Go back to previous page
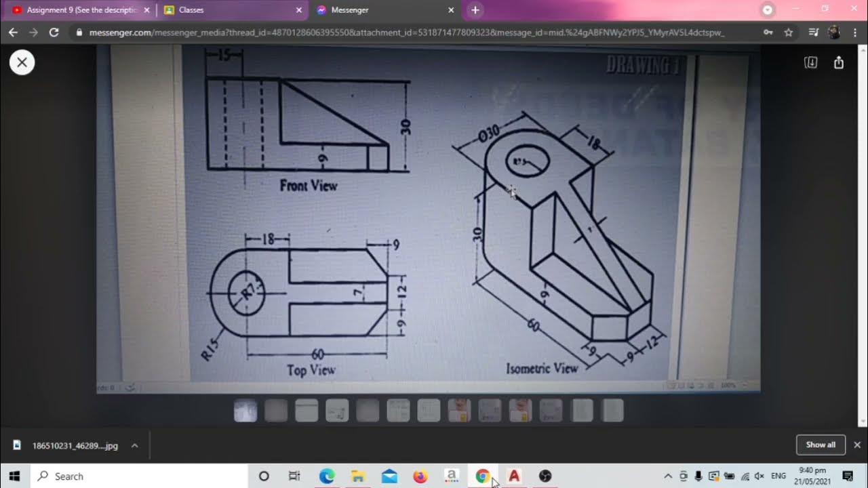868x488 pixels. click(13, 32)
